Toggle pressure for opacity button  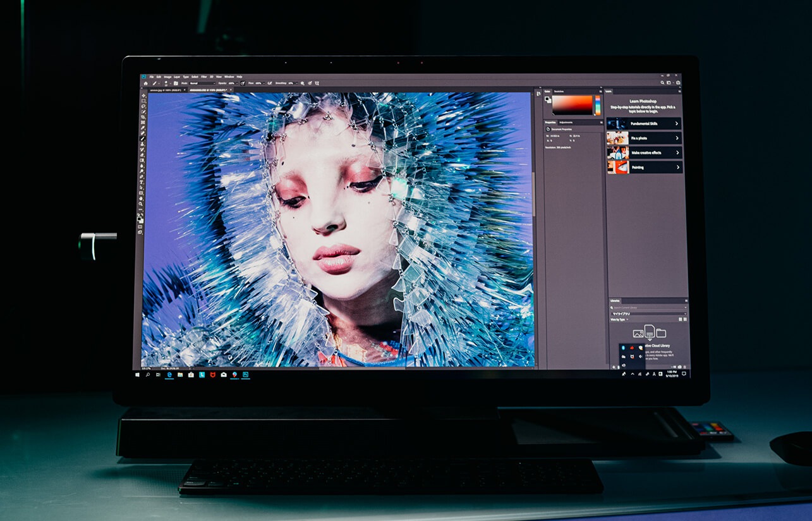(243, 83)
